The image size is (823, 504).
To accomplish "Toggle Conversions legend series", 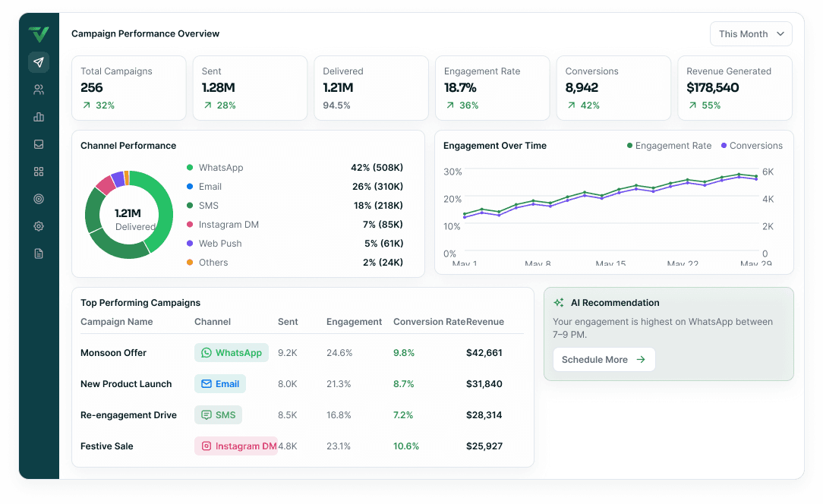I will click(x=752, y=146).
